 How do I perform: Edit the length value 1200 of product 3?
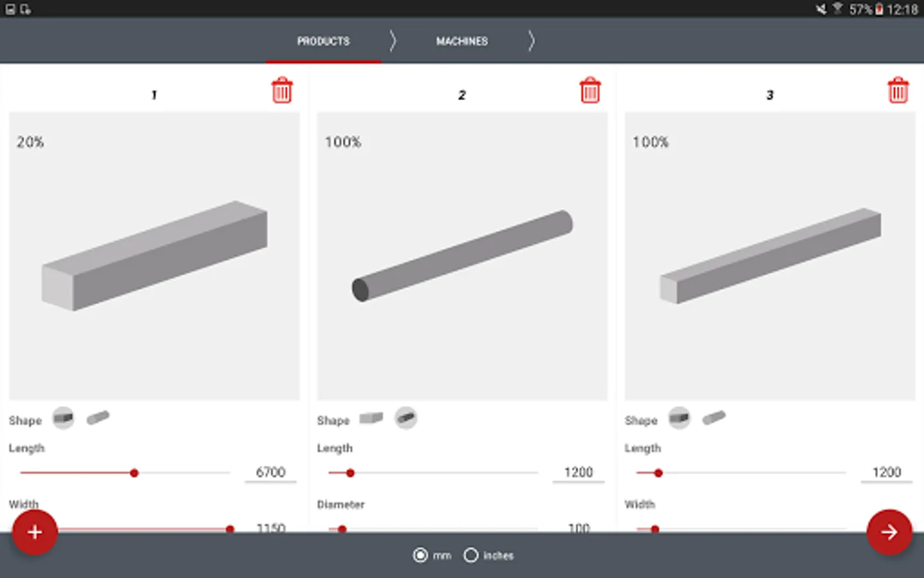(886, 473)
